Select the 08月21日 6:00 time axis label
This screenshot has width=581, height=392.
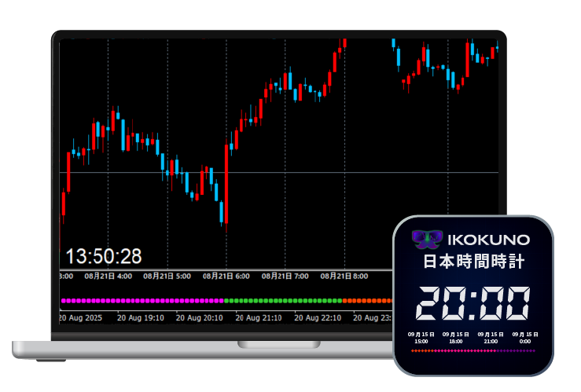point(226,277)
